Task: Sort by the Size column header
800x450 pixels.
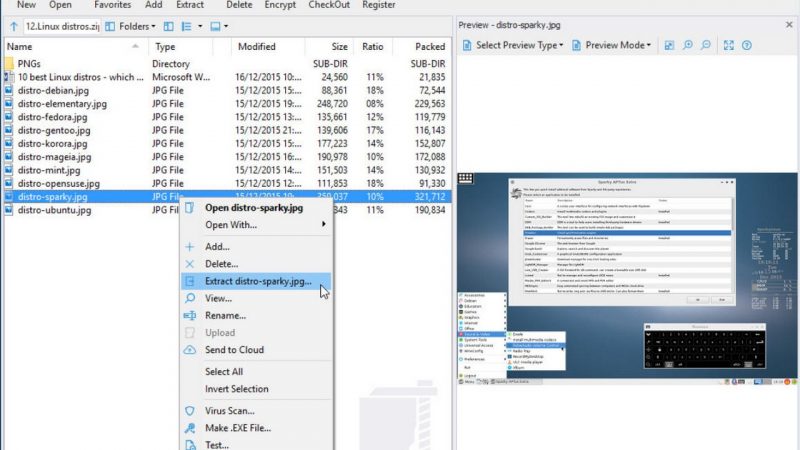Action: (x=330, y=46)
